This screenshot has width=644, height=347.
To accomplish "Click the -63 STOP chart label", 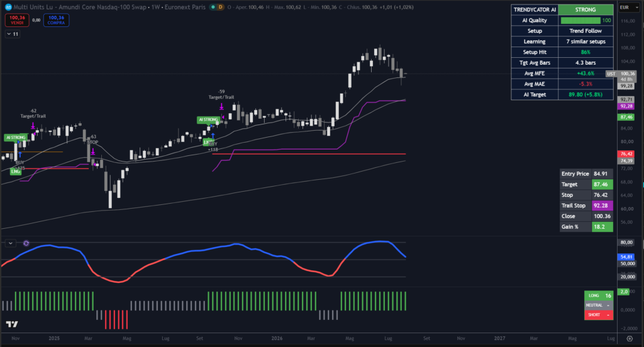I will point(93,139).
